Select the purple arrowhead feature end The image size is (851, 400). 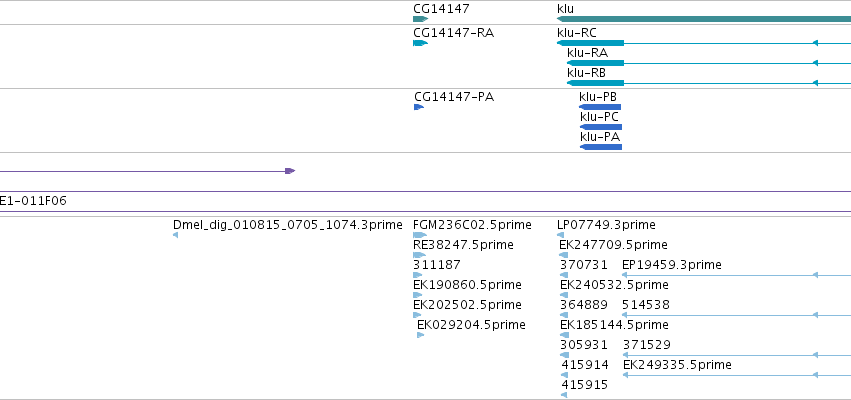[x=290, y=171]
